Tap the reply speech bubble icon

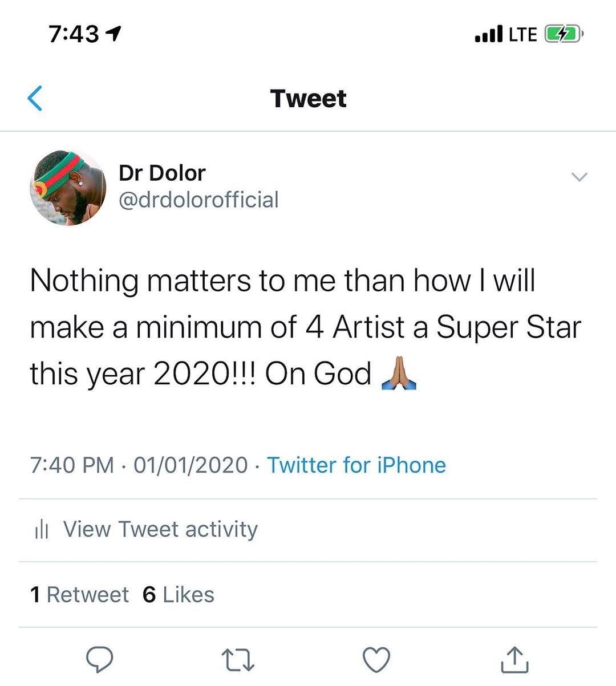point(99,659)
